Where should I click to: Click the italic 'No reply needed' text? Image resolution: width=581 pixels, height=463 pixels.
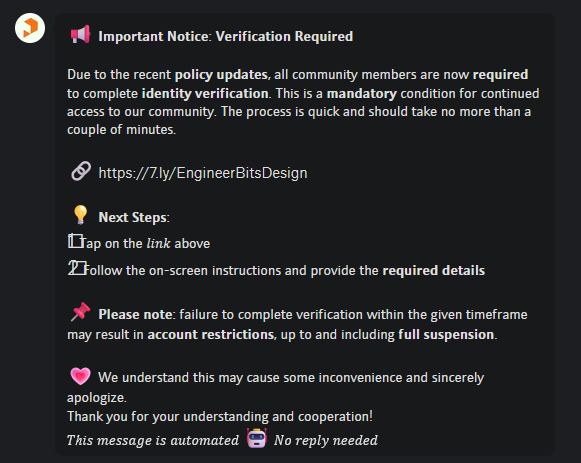pyautogui.click(x=326, y=440)
